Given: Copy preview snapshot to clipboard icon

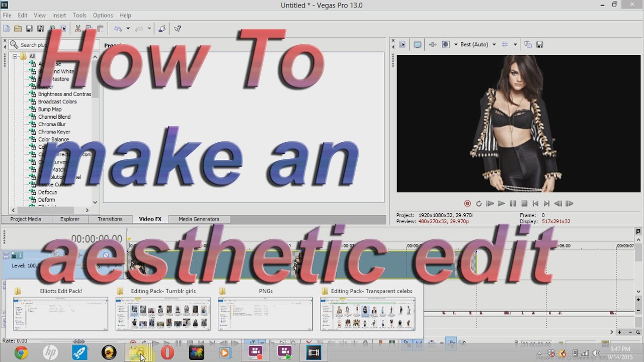Looking at the screenshot, I should (528, 44).
